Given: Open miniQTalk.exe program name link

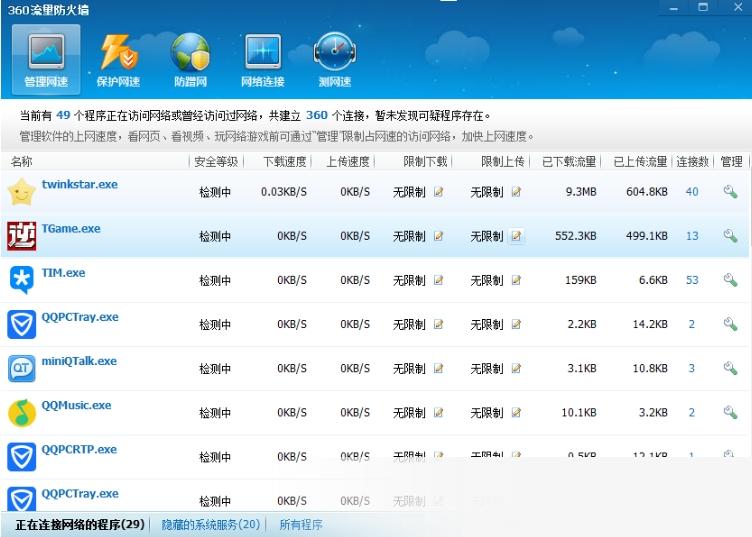Looking at the screenshot, I should pyautogui.click(x=79, y=361).
